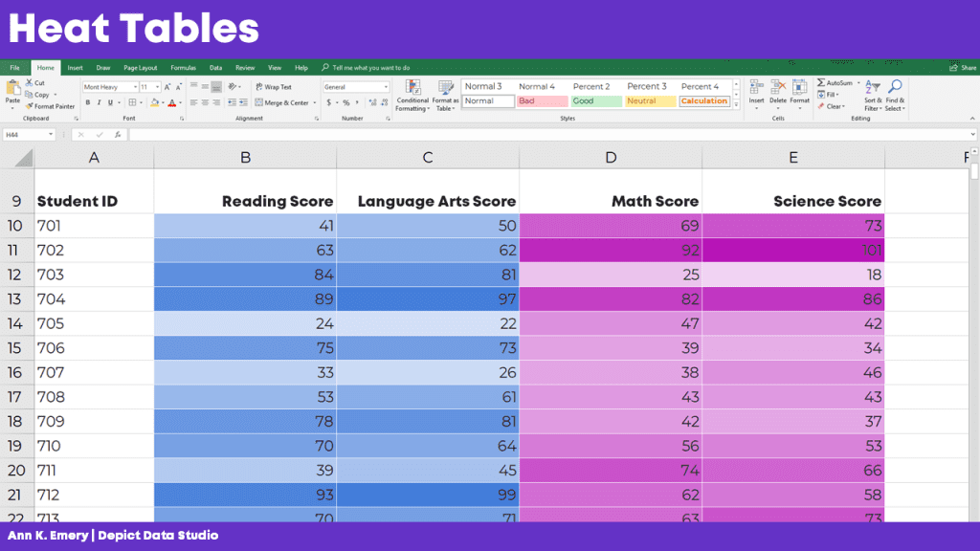
Task: Toggle Underline formatting
Action: (110, 102)
